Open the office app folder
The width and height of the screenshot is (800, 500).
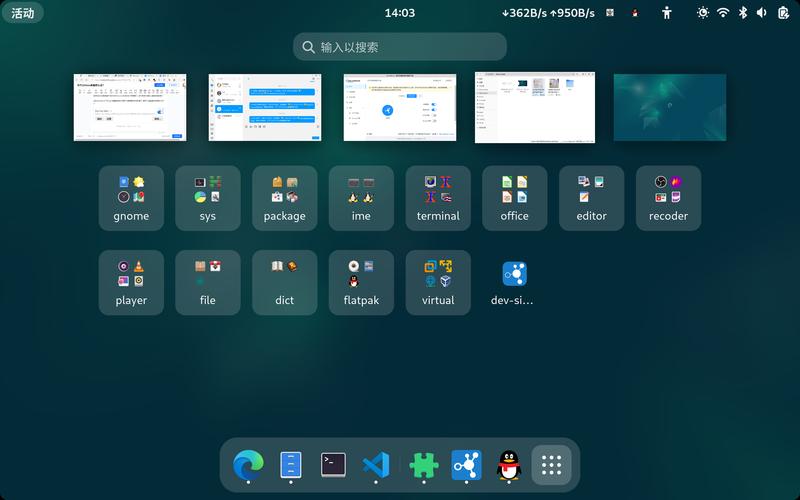tap(515, 198)
